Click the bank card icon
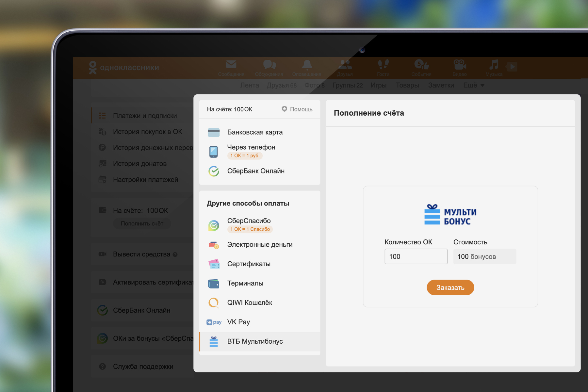The image size is (588, 392). (x=214, y=132)
